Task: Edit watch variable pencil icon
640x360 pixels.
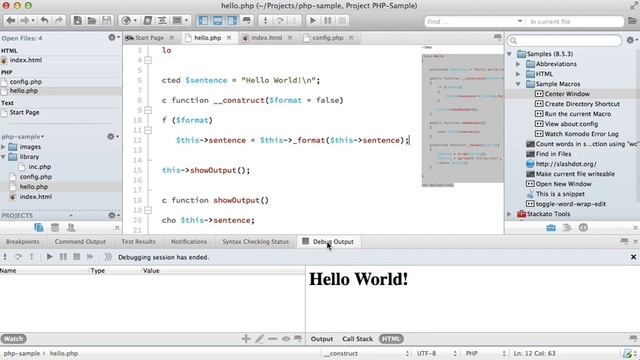Action: [260, 338]
